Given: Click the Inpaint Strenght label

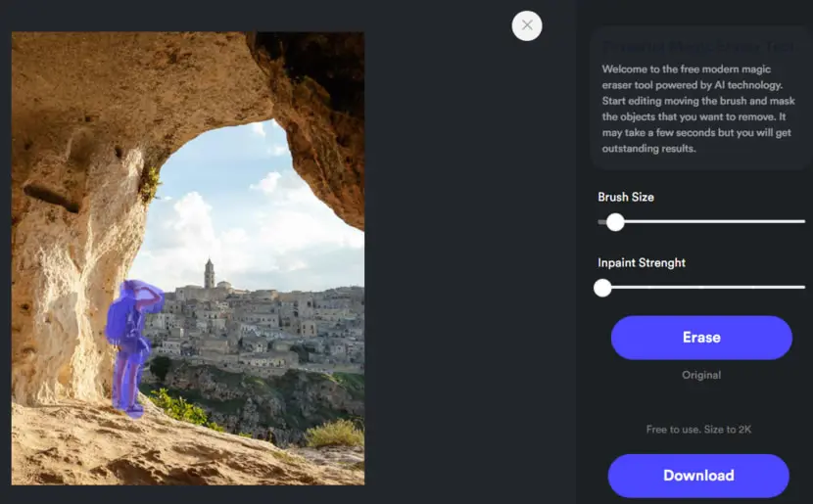Looking at the screenshot, I should (x=642, y=262).
